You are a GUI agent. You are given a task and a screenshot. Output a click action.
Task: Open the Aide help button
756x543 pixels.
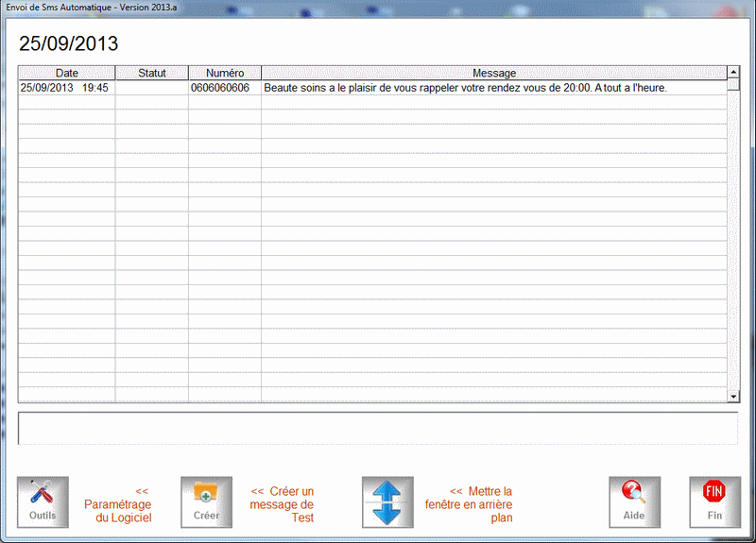(x=634, y=502)
